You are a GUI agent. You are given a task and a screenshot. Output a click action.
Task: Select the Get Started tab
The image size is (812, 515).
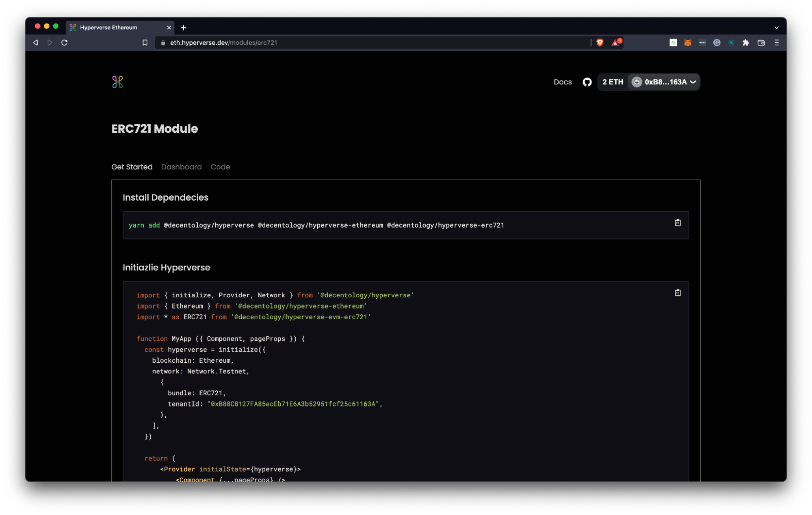pyautogui.click(x=132, y=167)
